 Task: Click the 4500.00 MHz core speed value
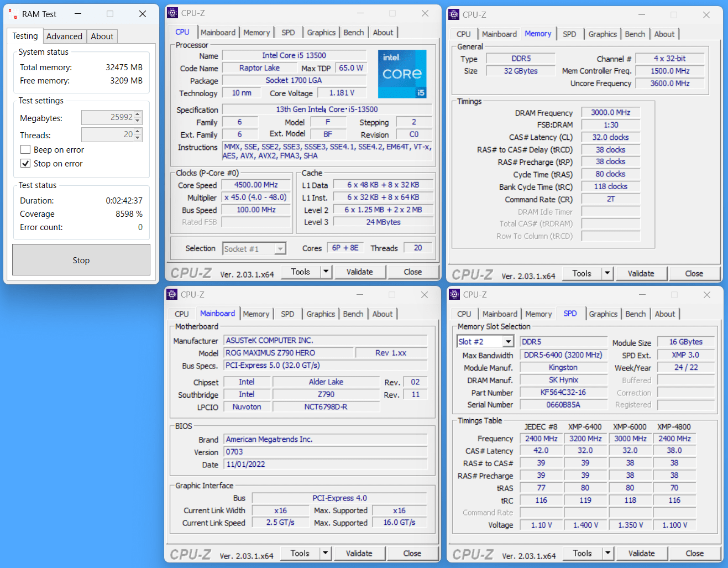[x=256, y=185]
